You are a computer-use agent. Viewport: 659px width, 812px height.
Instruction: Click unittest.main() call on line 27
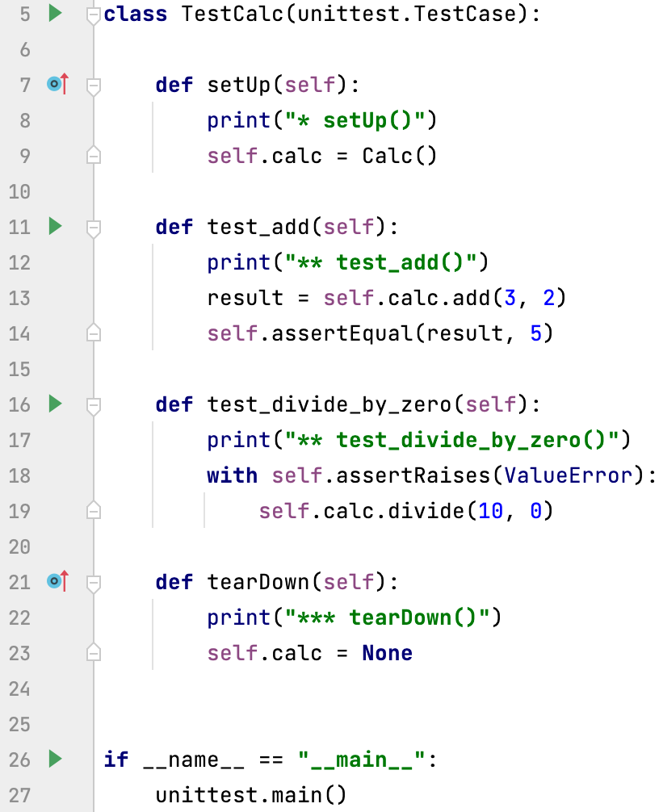tap(250, 795)
